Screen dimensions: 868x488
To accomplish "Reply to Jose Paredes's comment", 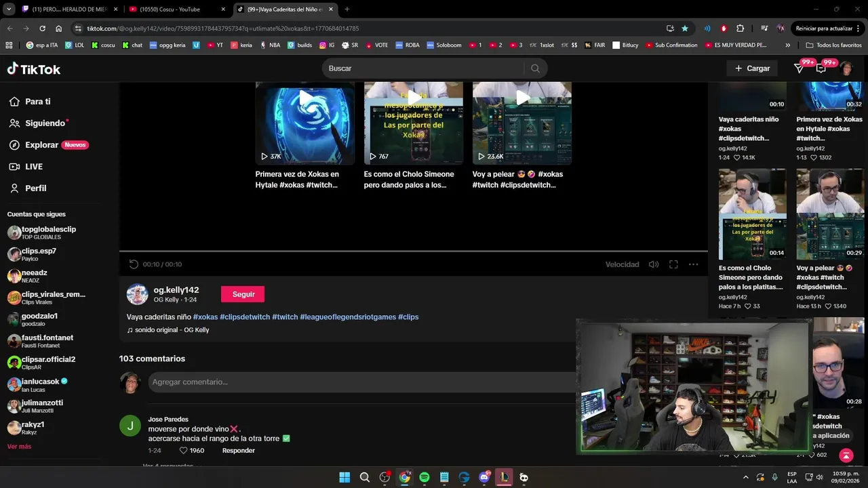I will [x=239, y=451].
